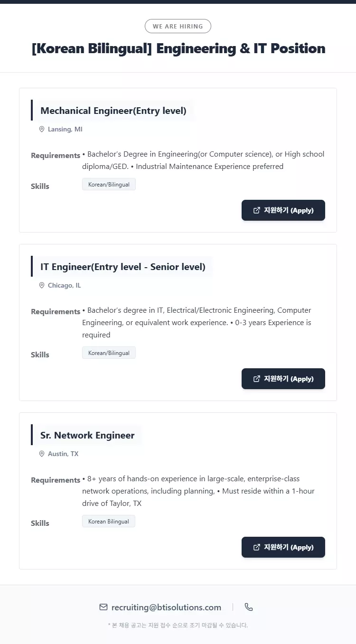Click the external link icon in Sr. Network Engineer's Apply button
The image size is (356, 644).
pos(257,547)
